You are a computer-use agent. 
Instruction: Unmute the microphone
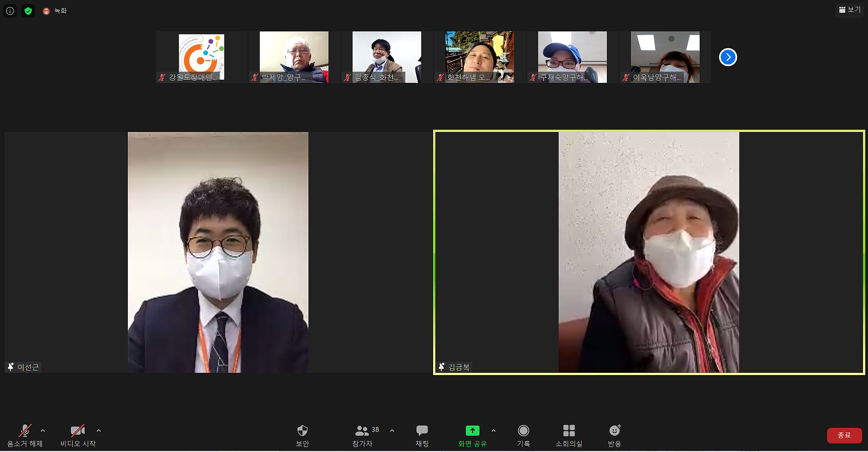coord(25,436)
